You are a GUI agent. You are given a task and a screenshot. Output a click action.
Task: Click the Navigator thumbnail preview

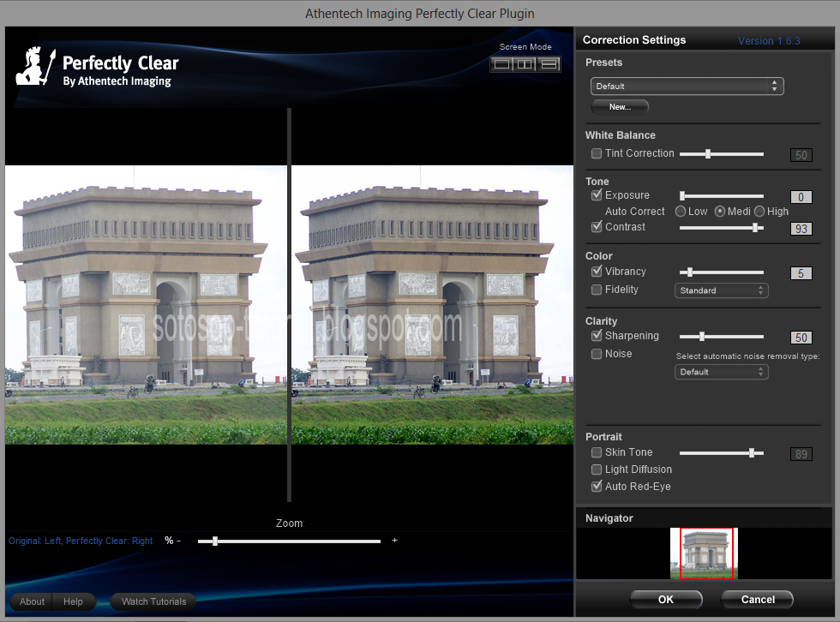(x=704, y=553)
